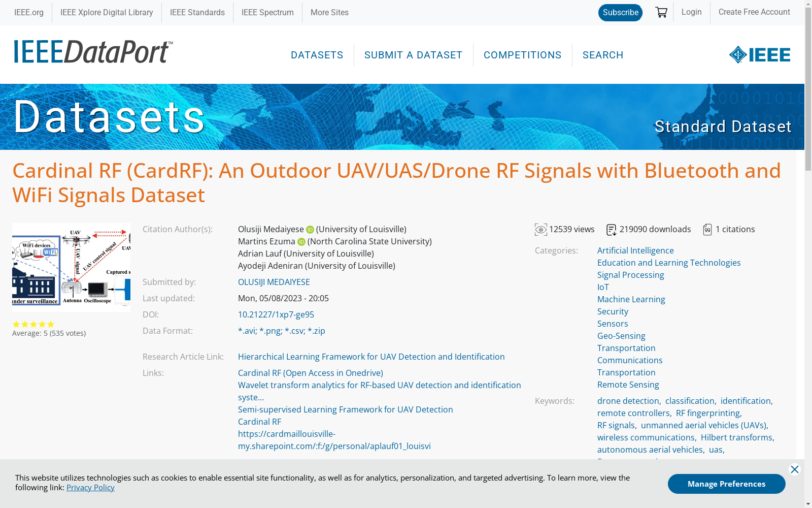Click the Login link
Screen dimensions: 812x508
point(691,12)
